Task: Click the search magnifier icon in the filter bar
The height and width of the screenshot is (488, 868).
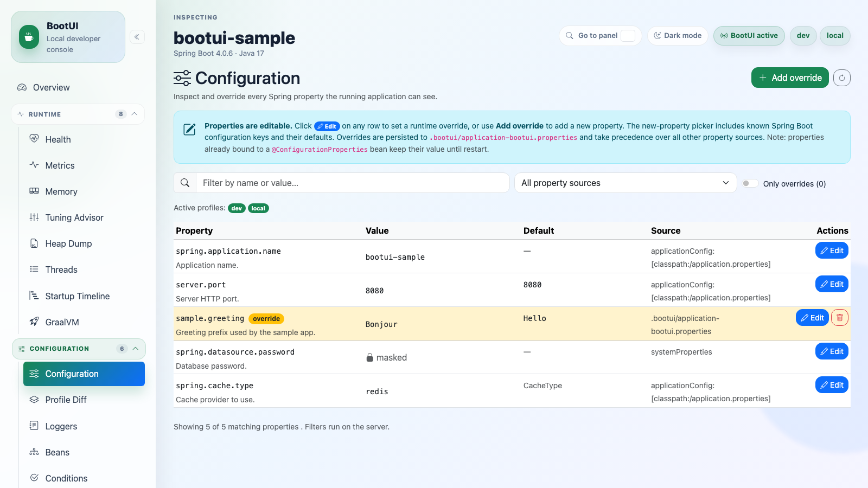Action: 185,183
